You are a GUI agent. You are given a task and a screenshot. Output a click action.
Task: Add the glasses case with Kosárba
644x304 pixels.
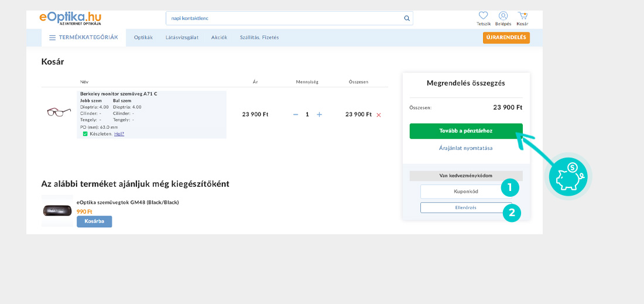coord(94,221)
